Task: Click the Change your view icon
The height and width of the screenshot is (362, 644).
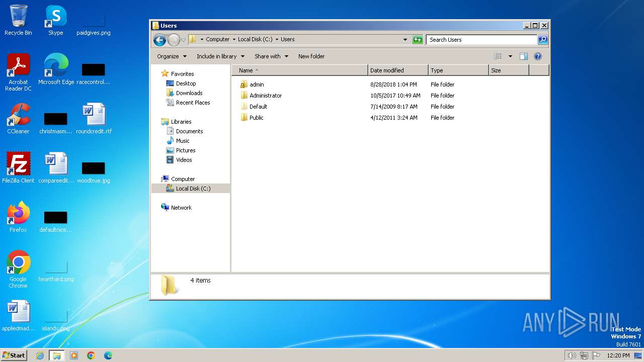Action: (498, 56)
